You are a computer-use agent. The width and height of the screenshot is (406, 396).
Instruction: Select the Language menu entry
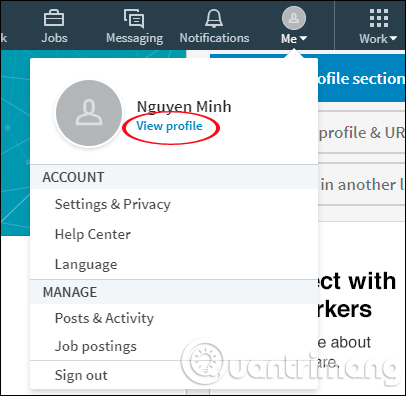[x=86, y=265]
